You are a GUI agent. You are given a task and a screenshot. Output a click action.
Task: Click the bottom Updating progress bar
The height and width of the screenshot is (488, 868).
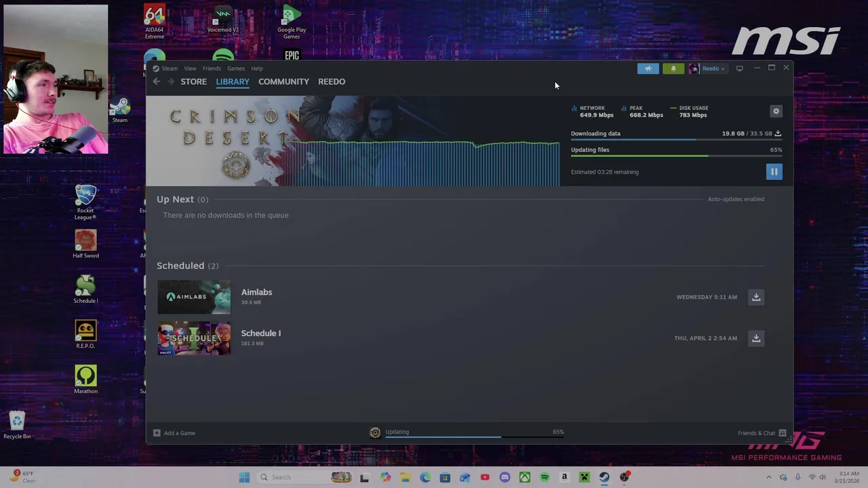coord(475,437)
